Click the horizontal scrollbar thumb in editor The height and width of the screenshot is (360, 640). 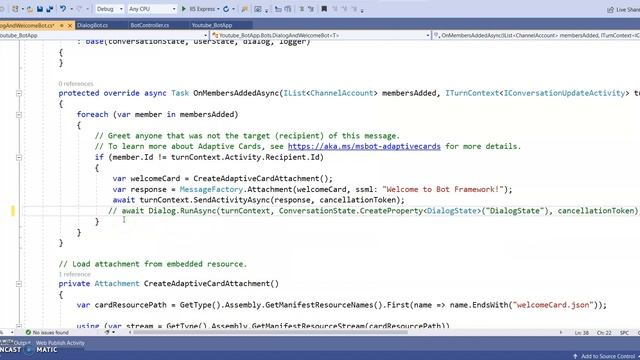[270, 332]
